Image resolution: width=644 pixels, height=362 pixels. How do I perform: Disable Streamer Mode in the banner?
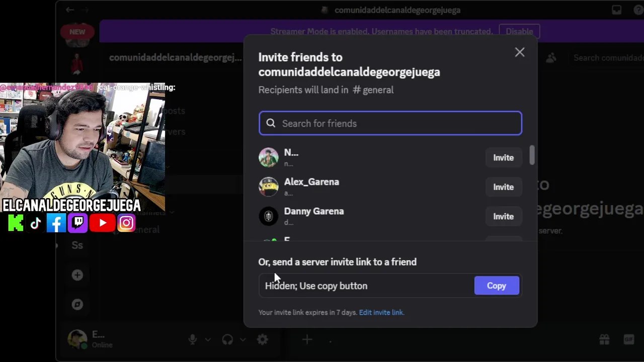click(x=519, y=31)
